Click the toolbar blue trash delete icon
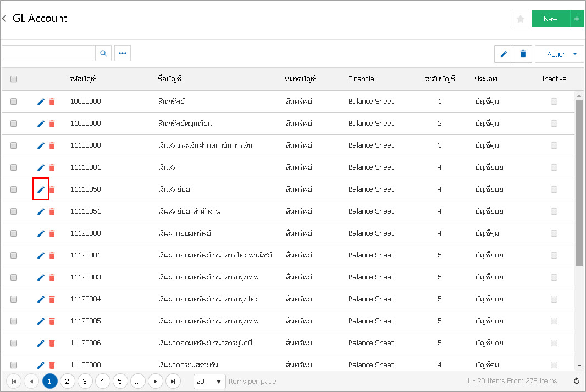The height and width of the screenshot is (392, 586). pos(523,54)
